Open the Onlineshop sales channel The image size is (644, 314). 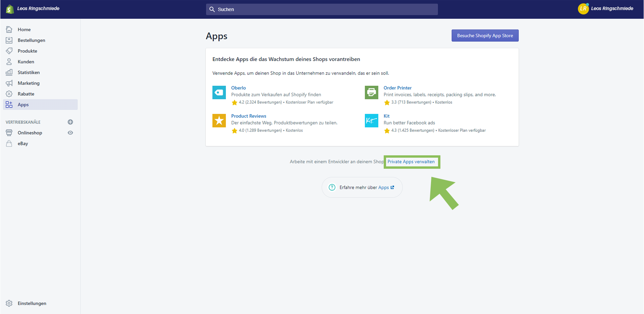[30, 133]
